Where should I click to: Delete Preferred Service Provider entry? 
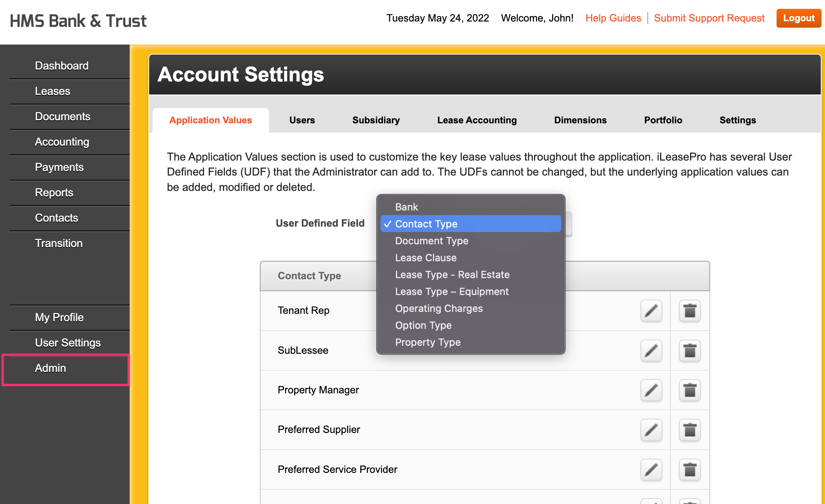(x=690, y=469)
